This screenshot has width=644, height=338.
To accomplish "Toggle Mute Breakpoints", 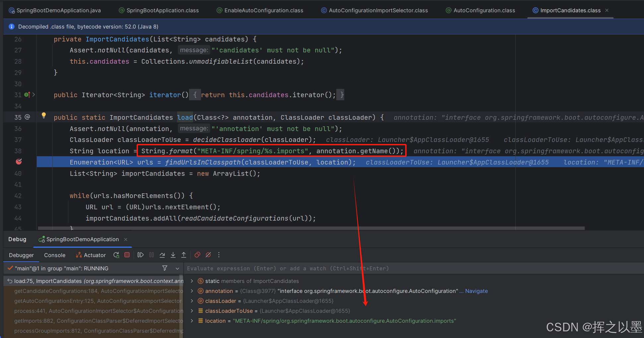I will [x=208, y=255].
